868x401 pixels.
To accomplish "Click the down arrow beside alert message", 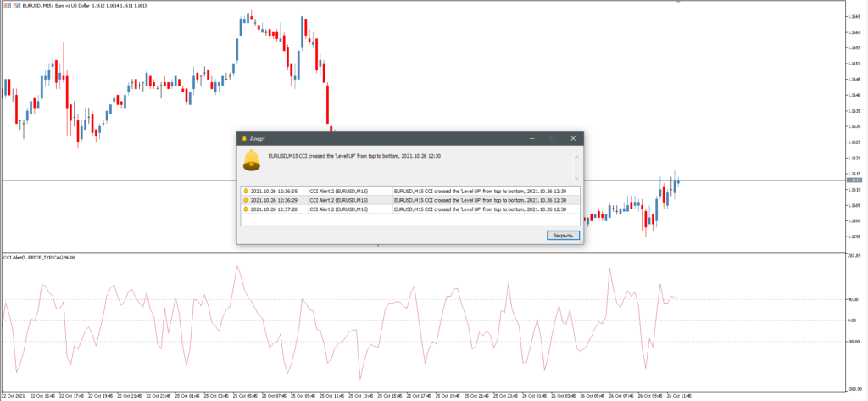I will 576,178.
